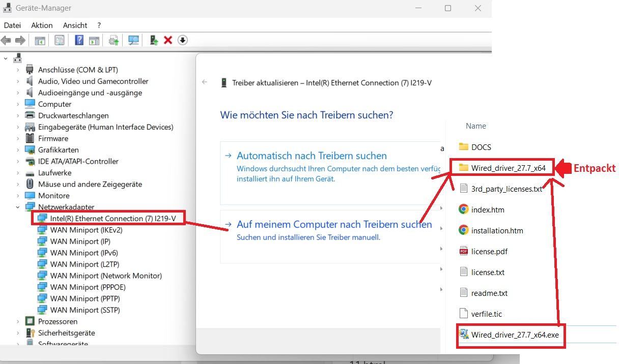Viewport: 619px width, 364px height.
Task: Toggle the console tree pane toolbar icon
Action: (x=40, y=40)
